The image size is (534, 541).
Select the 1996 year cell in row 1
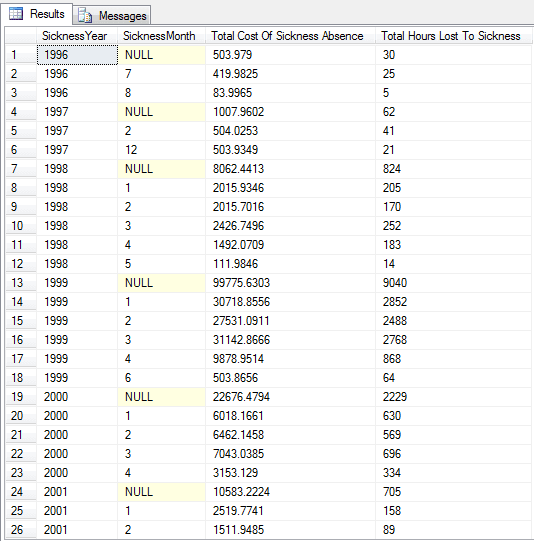(x=77, y=55)
